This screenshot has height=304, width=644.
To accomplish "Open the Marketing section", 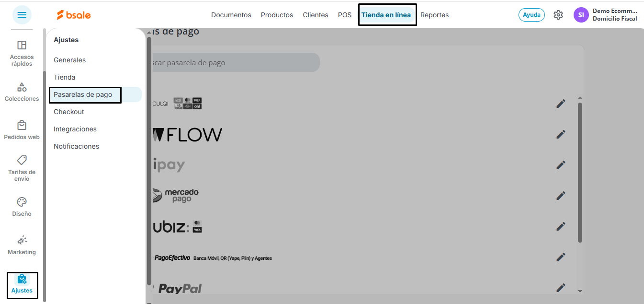I will tap(22, 245).
